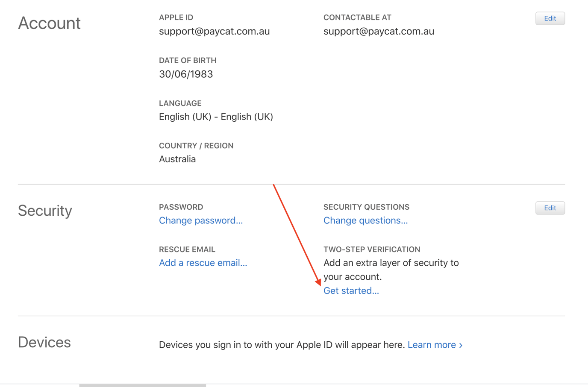
Task: Click the Rescue Email label
Action: pyautogui.click(x=187, y=249)
